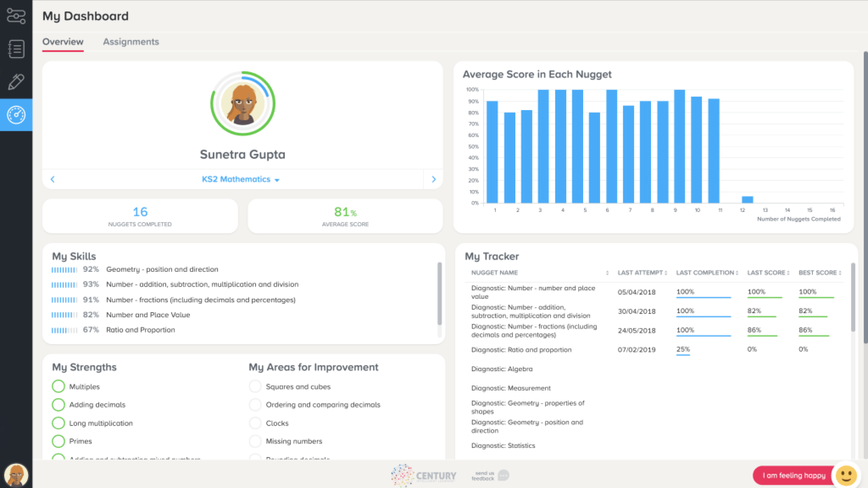Click the 93% Number addition skill progress bar

64,285
